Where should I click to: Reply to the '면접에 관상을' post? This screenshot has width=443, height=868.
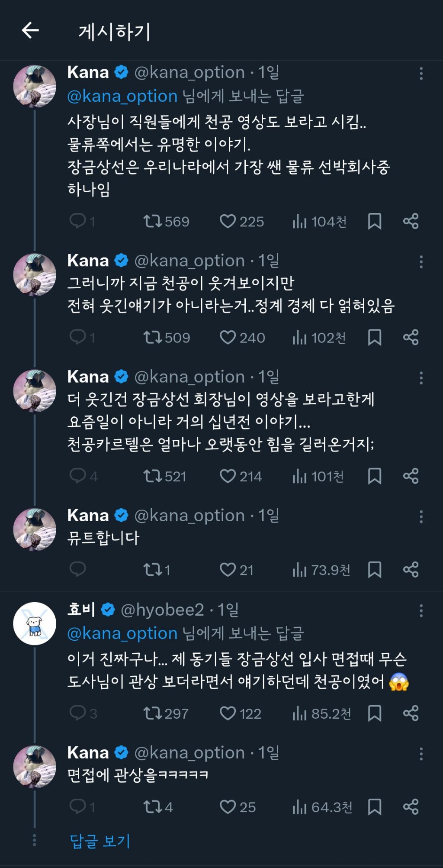(78, 807)
